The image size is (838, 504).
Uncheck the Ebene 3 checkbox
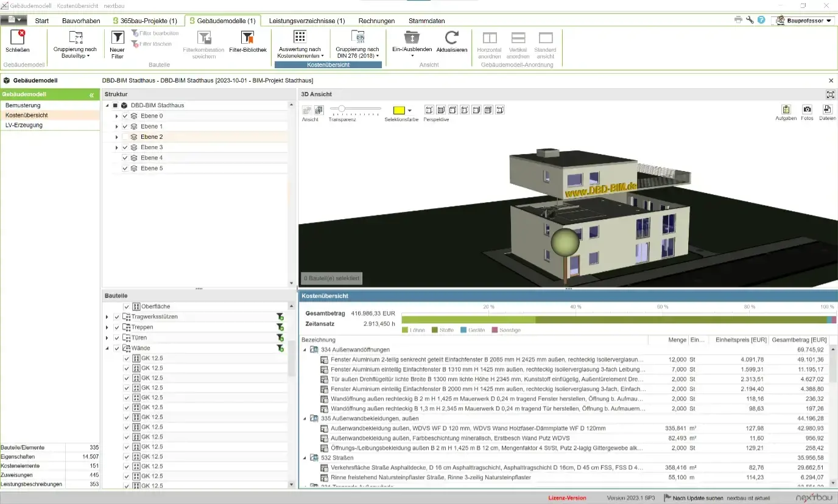125,147
